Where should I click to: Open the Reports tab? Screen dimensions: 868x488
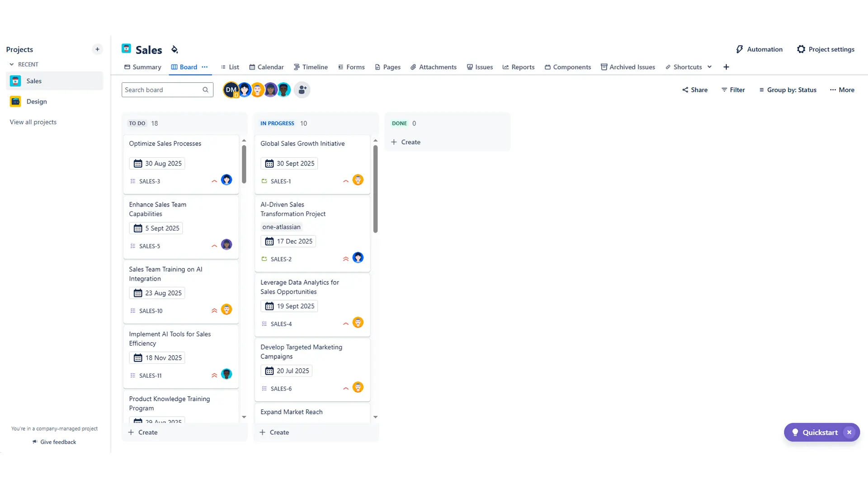519,67
